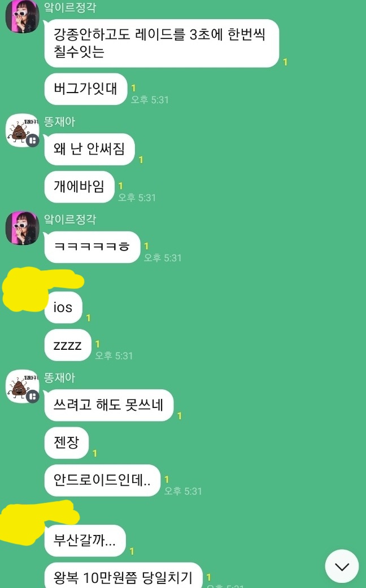Open top 알이르정각 profile picture
The image size is (366, 588).
pos(23,16)
